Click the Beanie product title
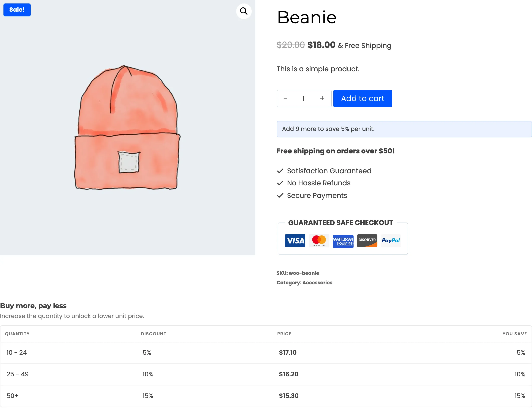This screenshot has height=417, width=532. pos(307,17)
